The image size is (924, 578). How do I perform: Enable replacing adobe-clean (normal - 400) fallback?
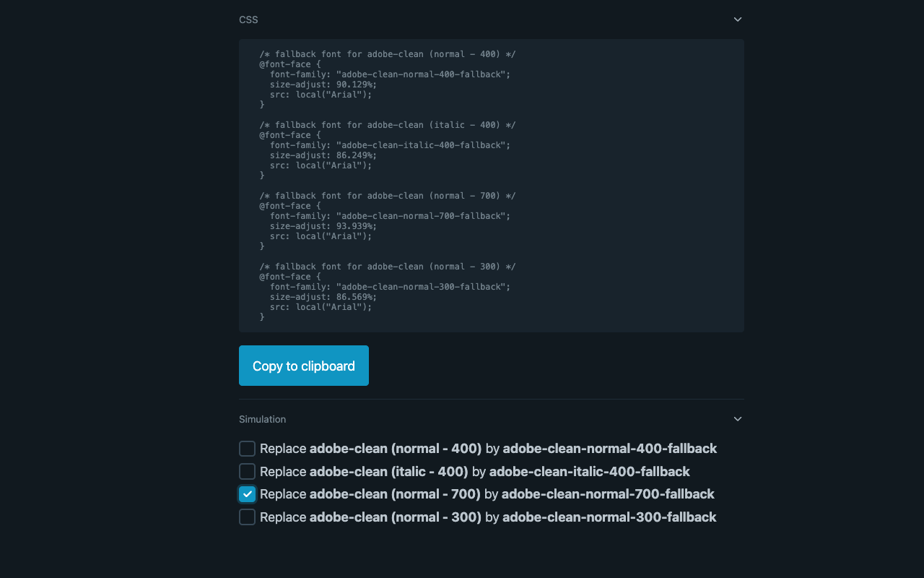pos(247,448)
